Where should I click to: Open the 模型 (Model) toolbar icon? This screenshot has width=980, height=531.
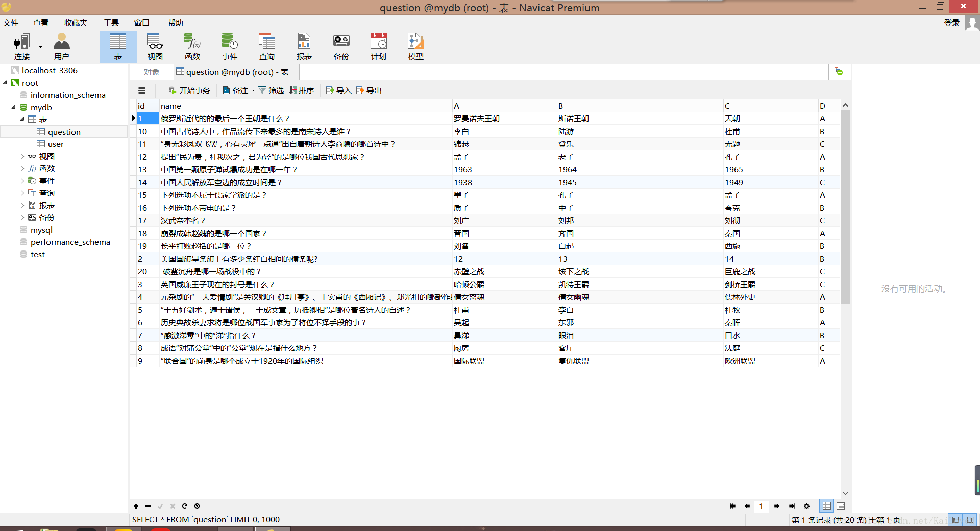[x=416, y=46]
